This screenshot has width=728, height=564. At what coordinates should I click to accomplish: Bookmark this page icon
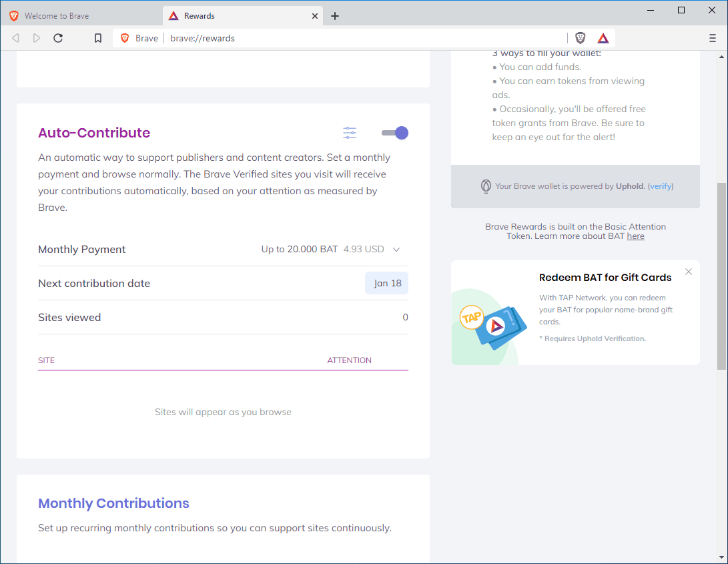[98, 38]
